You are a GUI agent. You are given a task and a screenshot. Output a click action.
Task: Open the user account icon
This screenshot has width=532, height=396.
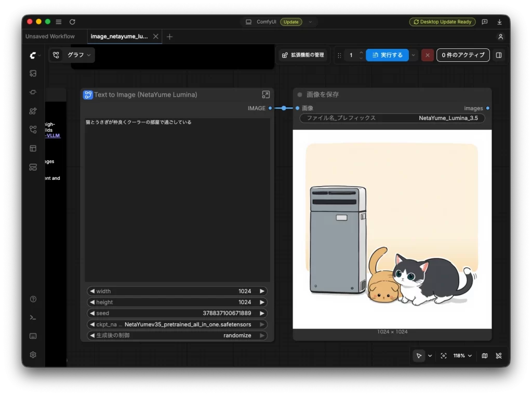tap(500, 37)
